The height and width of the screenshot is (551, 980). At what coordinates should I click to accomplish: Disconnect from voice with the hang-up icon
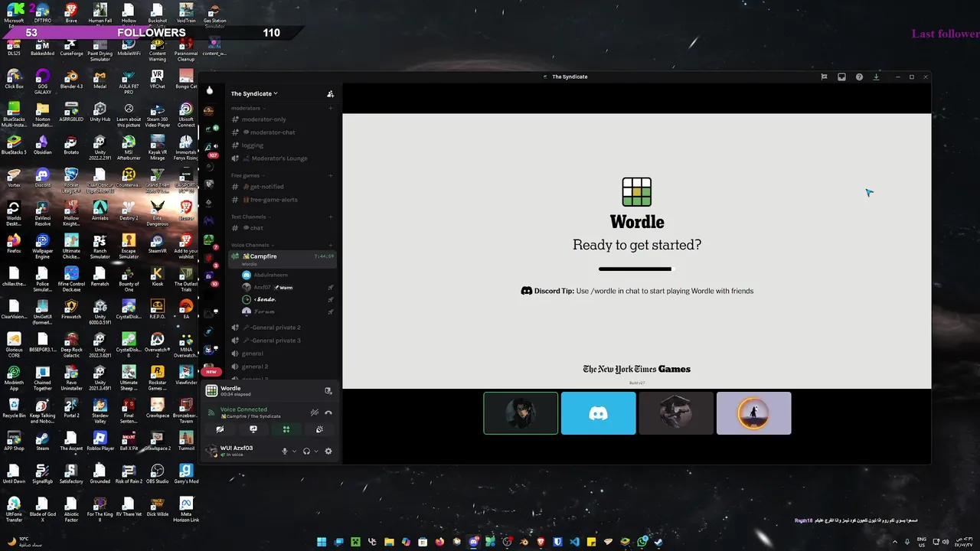pos(328,412)
